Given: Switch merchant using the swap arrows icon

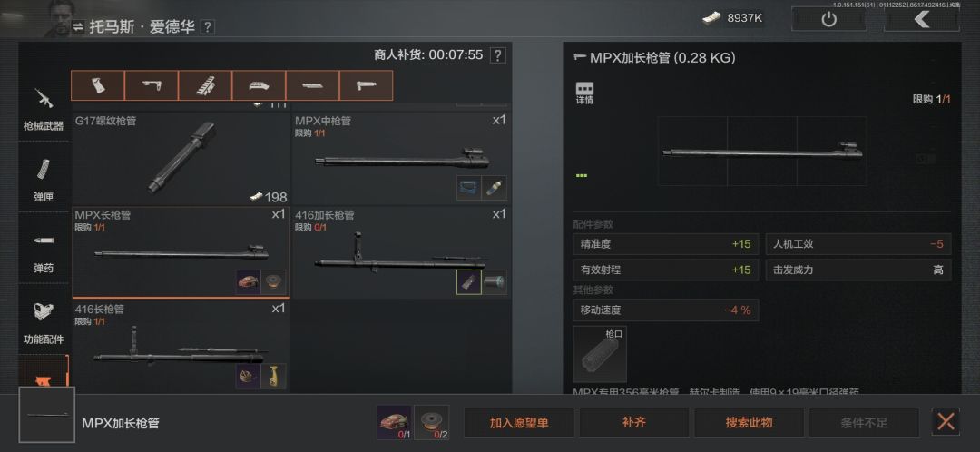Looking at the screenshot, I should tap(77, 27).
